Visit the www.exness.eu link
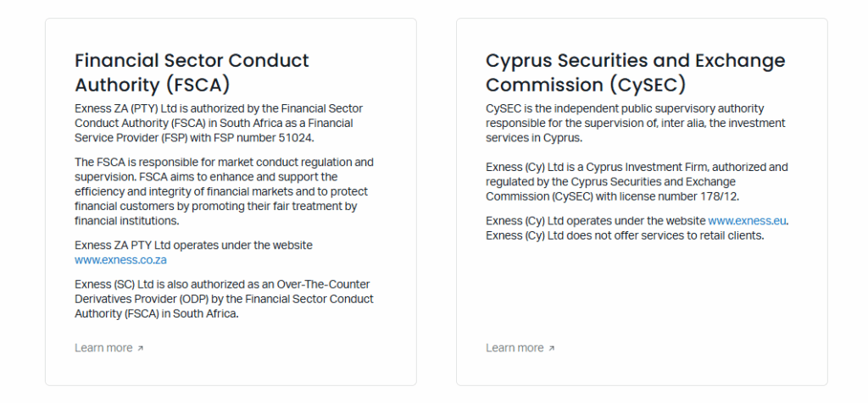 click(748, 220)
